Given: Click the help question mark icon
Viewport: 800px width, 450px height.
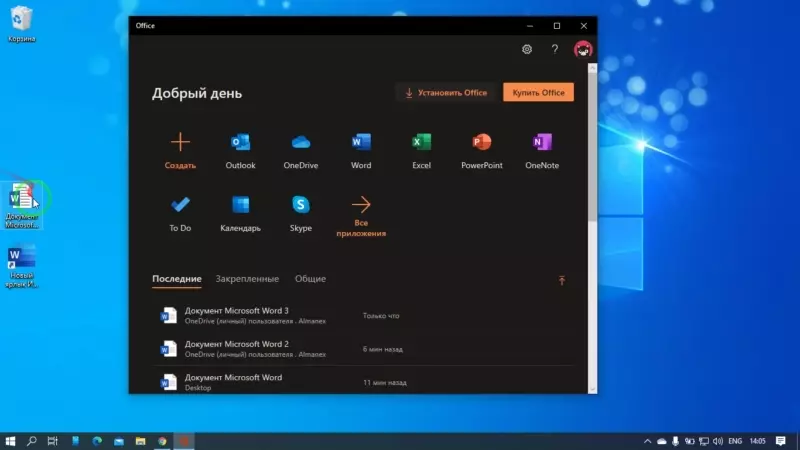Looking at the screenshot, I should tap(555, 49).
